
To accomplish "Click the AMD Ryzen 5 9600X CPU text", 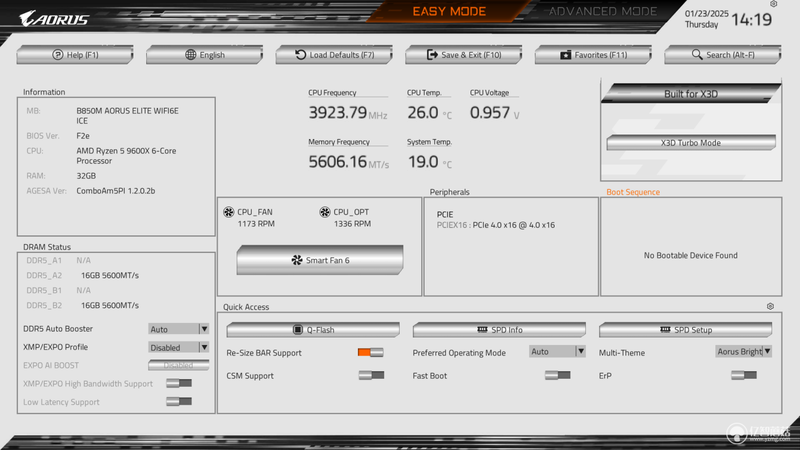I will 127,156.
